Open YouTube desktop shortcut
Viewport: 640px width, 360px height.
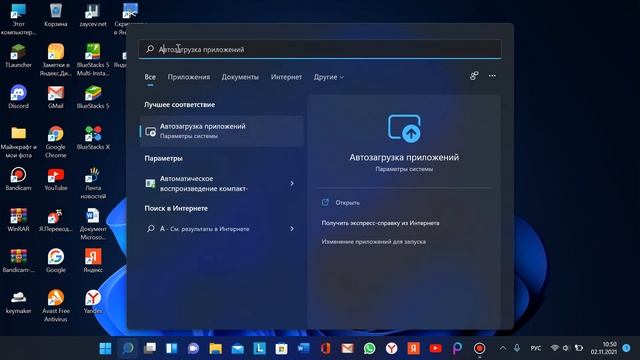pyautogui.click(x=56, y=179)
